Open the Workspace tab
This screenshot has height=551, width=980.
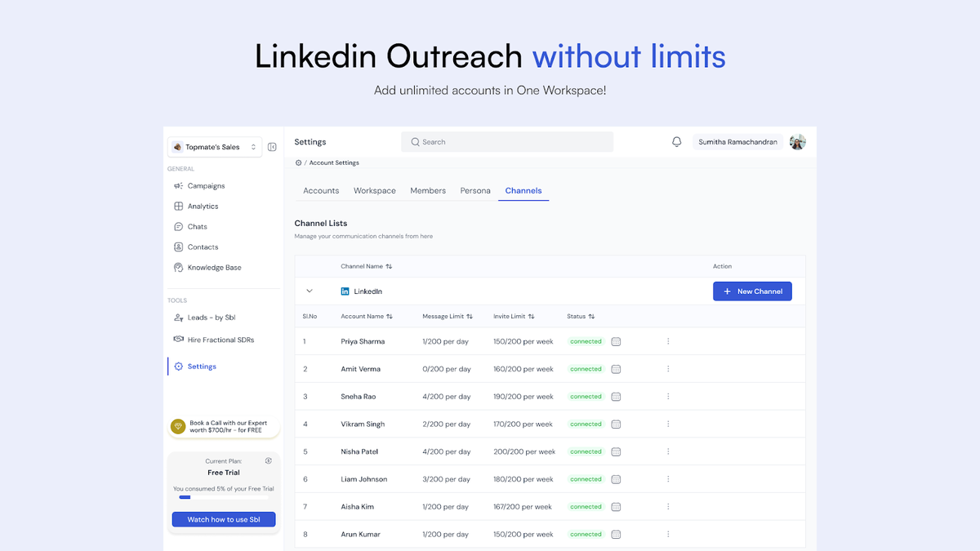(x=374, y=190)
